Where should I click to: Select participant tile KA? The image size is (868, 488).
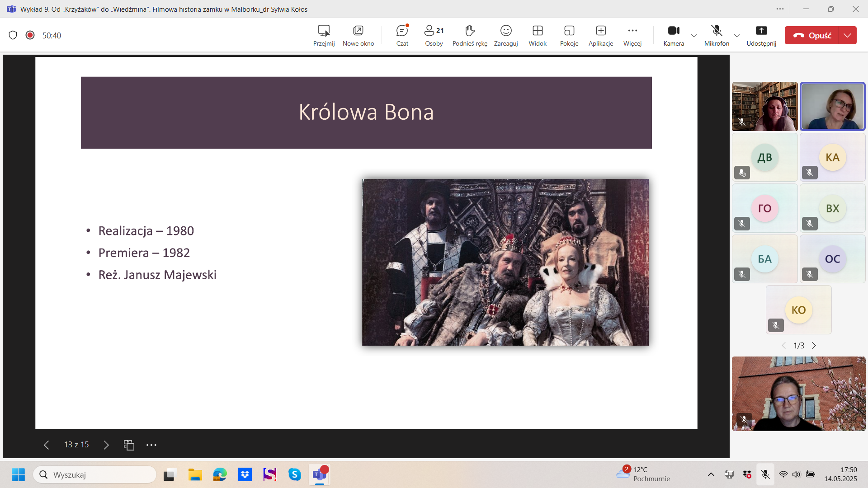(833, 157)
